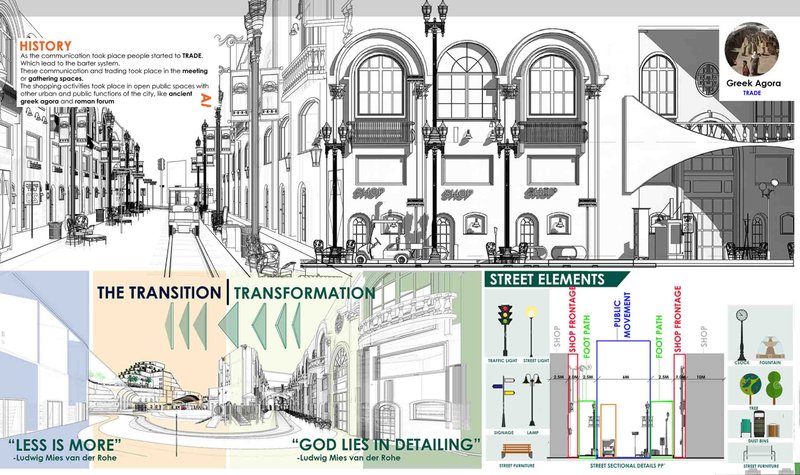Click the DUST BINS label
This screenshot has width=800, height=475.
(760, 440)
